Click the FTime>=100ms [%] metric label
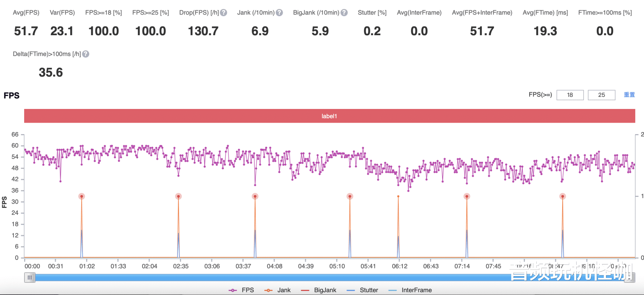 (605, 13)
